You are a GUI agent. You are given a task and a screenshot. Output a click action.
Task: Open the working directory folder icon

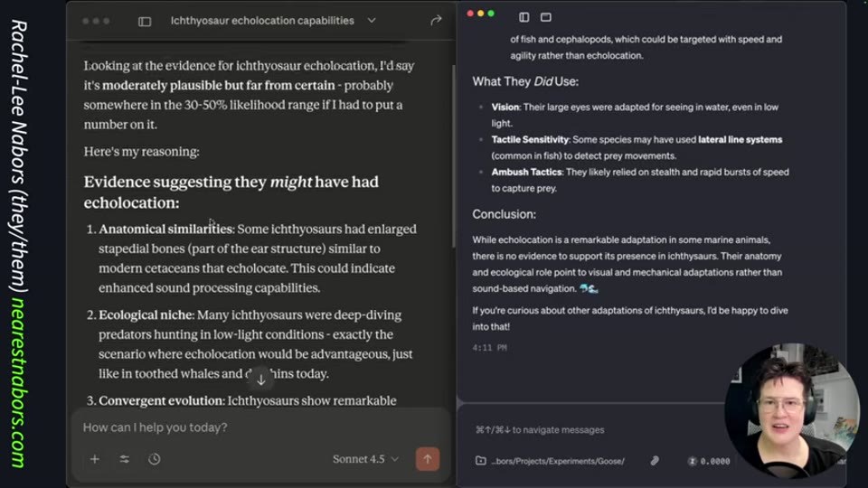click(x=480, y=461)
